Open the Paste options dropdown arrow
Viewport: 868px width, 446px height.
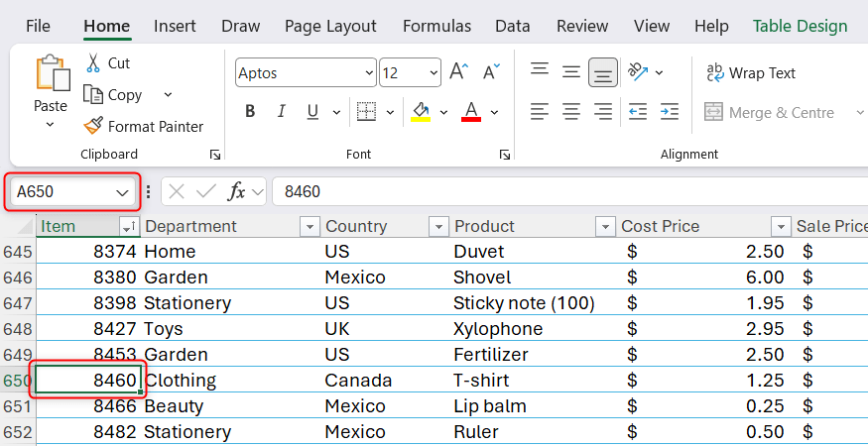50,125
